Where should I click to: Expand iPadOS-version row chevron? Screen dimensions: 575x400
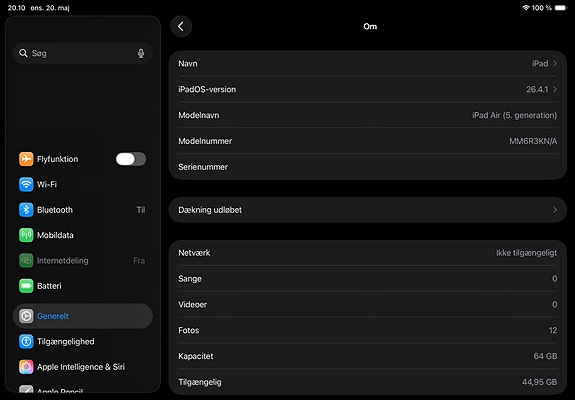pos(555,89)
